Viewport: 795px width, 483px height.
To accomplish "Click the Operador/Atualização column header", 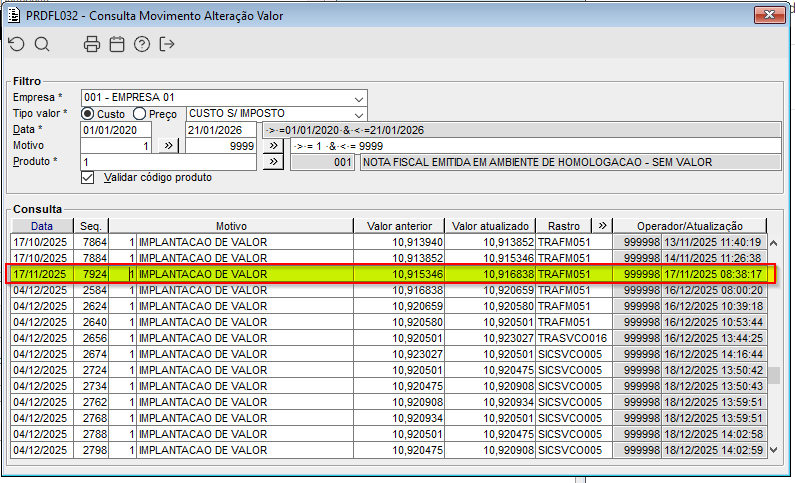I will tap(690, 226).
